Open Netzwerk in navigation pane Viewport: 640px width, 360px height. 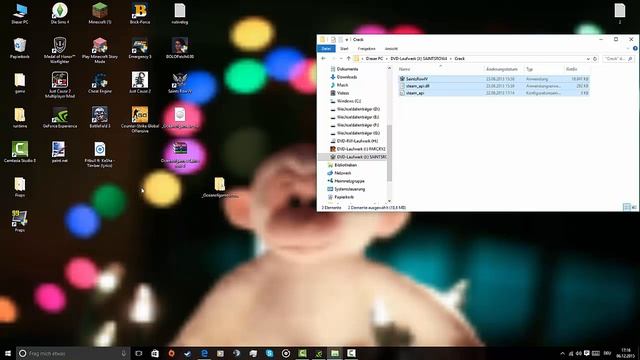pyautogui.click(x=342, y=173)
